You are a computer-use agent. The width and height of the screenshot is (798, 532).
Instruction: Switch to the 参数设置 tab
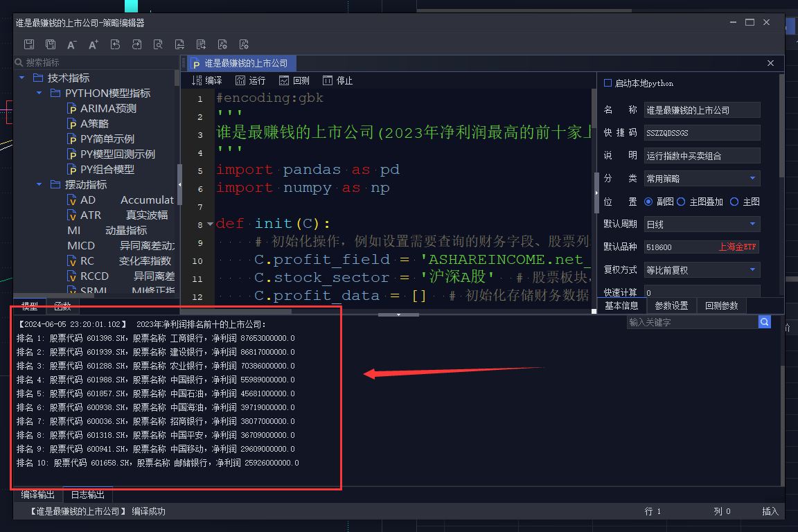point(671,305)
